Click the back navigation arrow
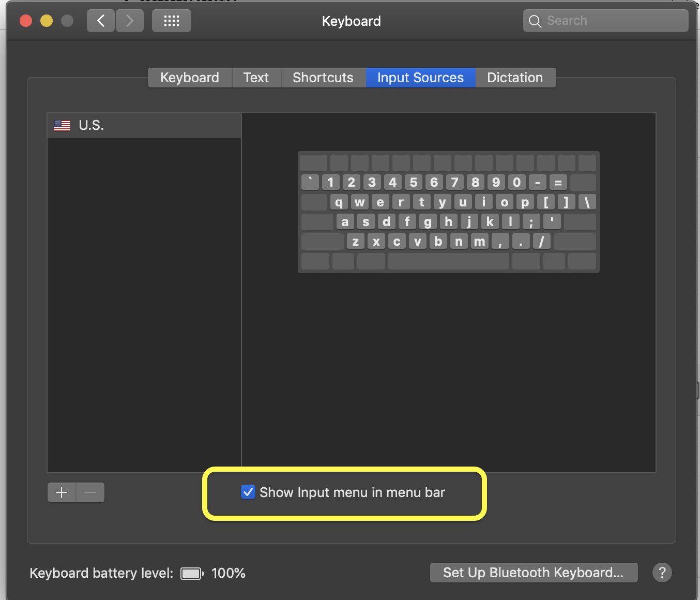 [x=100, y=21]
